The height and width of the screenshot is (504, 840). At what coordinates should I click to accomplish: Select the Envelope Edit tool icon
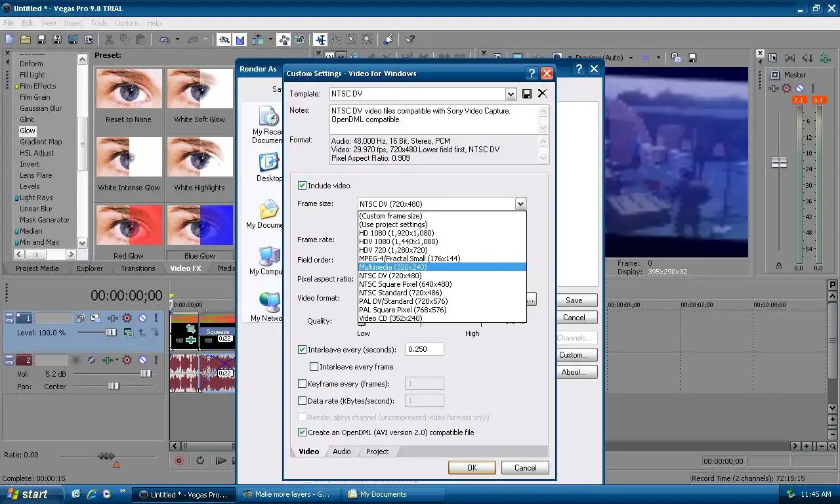(335, 39)
